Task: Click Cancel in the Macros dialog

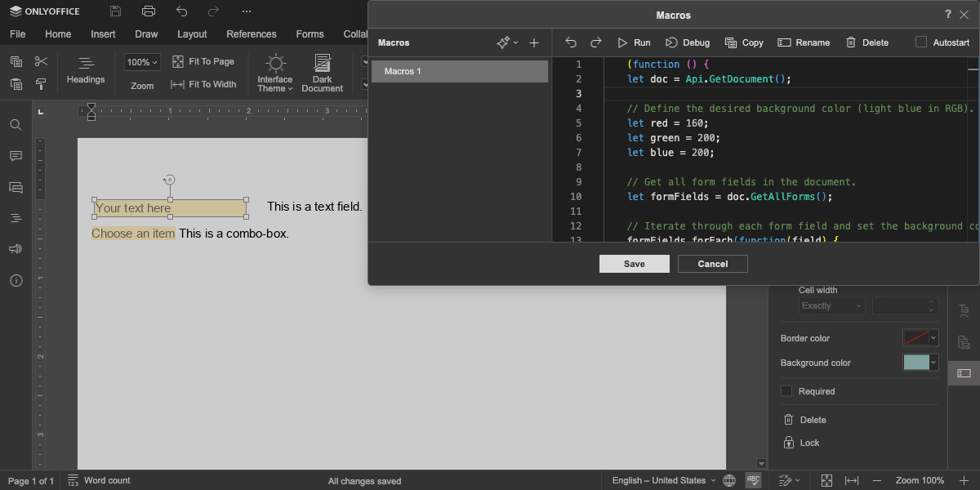Action: click(713, 264)
